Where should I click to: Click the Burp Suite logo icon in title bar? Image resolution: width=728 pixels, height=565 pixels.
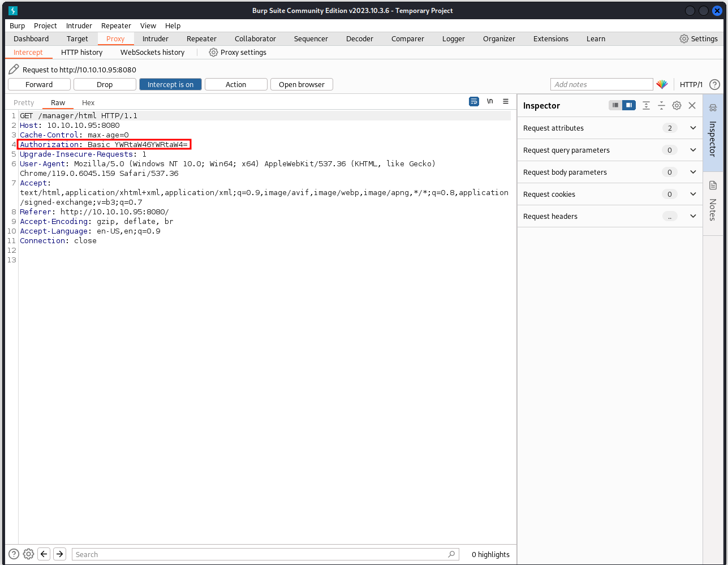point(13,11)
